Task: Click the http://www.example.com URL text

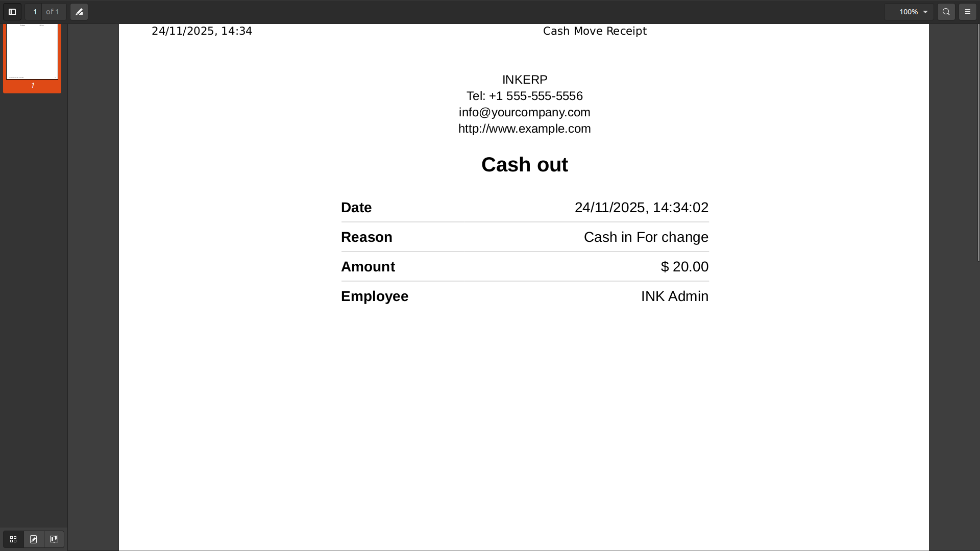Action: (524, 129)
